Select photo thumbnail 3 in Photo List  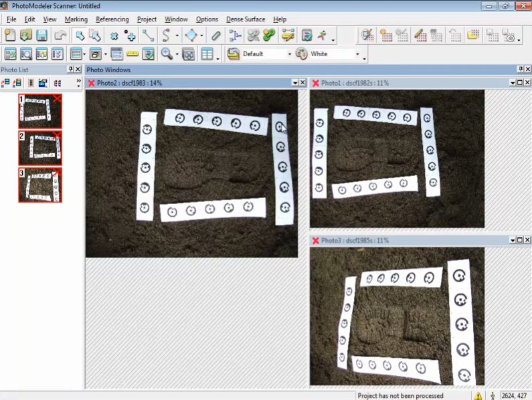[x=40, y=185]
